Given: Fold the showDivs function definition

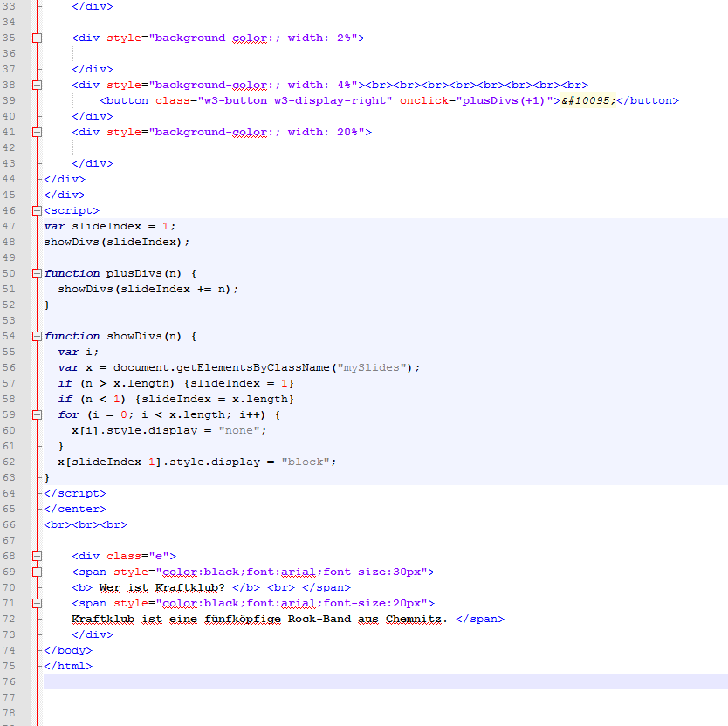Looking at the screenshot, I should (x=36, y=336).
